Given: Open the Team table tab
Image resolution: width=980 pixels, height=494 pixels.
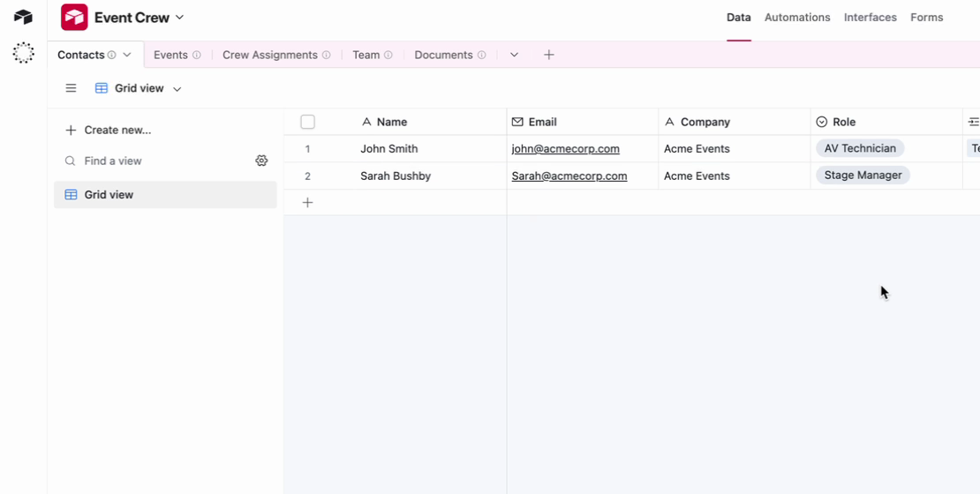Looking at the screenshot, I should [366, 55].
